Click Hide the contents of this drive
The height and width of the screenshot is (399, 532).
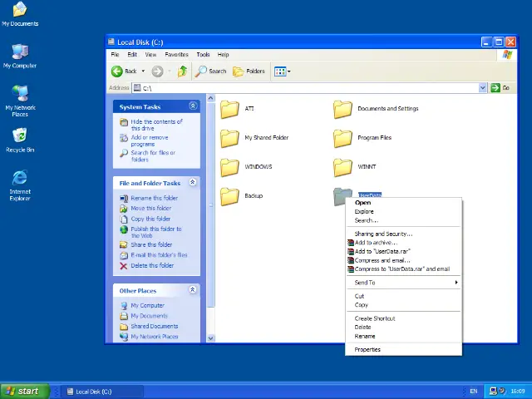(x=156, y=125)
